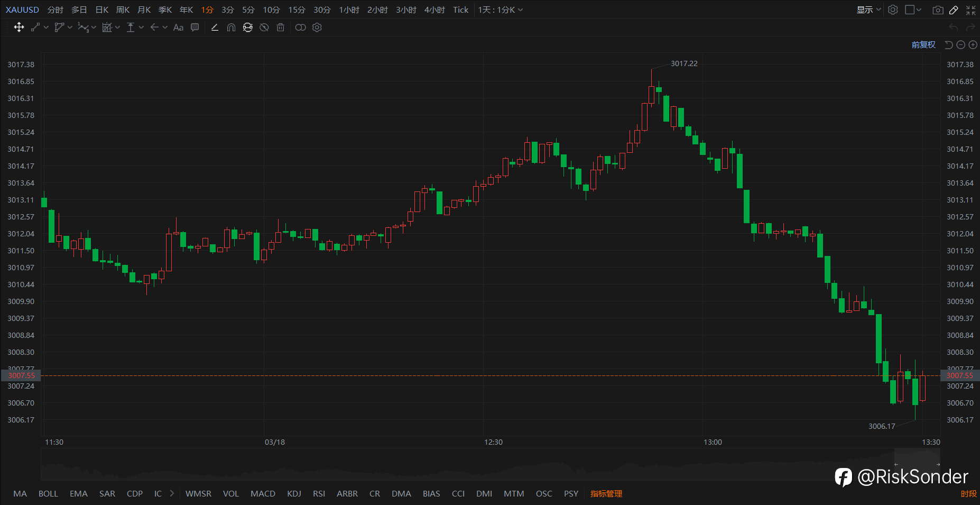Screen dimensions: 980x505
Task: Toggle the drawing pen icon at top right
Action: [x=954, y=10]
